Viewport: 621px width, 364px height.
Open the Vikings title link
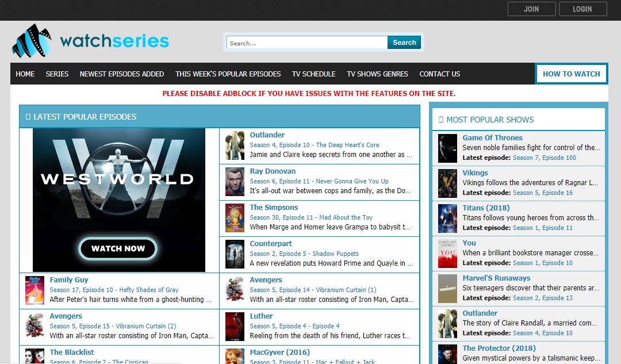475,173
